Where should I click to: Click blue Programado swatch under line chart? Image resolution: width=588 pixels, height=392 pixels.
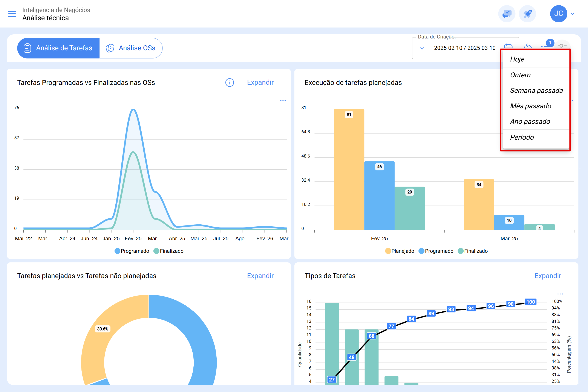(x=117, y=251)
